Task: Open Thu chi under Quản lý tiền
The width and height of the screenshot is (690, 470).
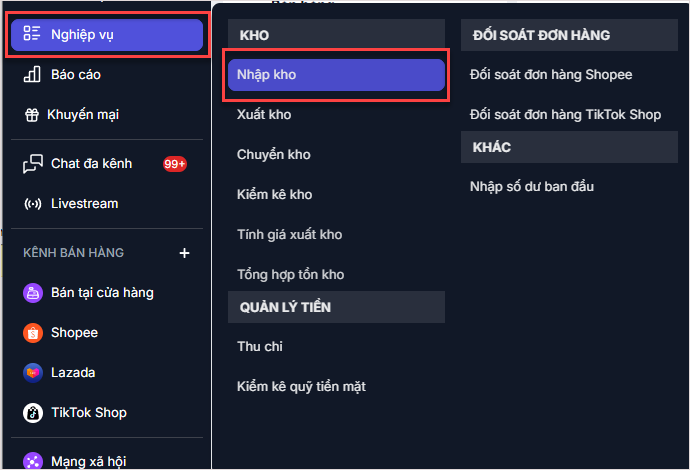Action: pyautogui.click(x=259, y=346)
